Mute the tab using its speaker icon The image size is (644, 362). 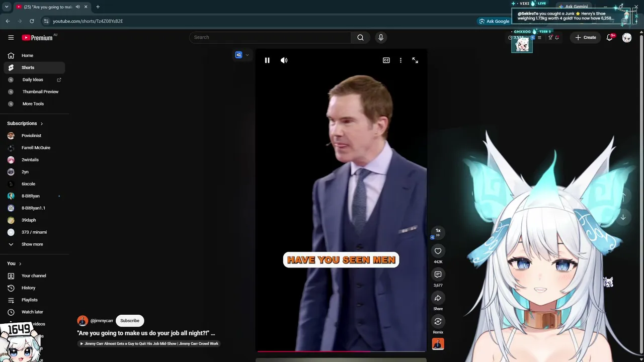[x=77, y=7]
